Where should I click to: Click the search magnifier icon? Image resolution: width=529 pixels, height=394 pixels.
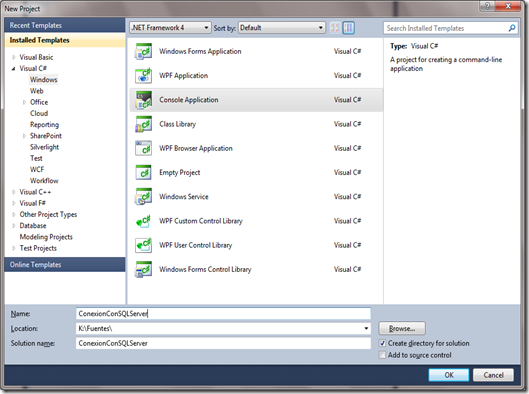512,28
